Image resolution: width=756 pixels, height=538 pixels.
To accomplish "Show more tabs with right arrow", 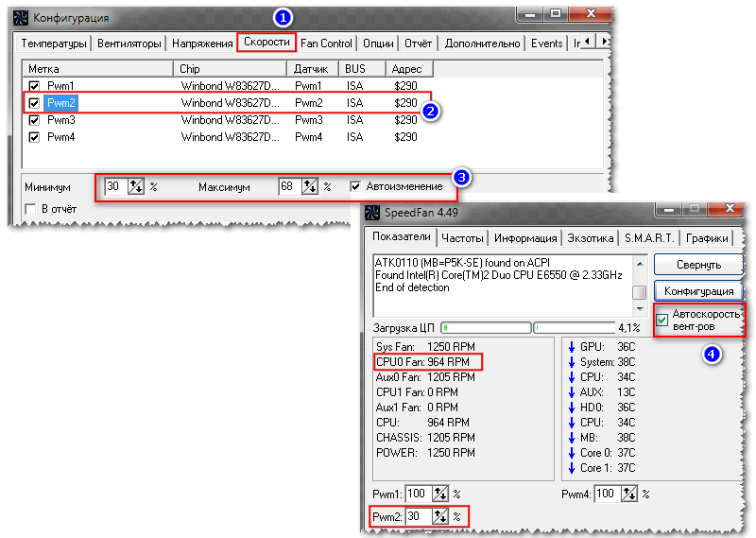I will pos(604,42).
